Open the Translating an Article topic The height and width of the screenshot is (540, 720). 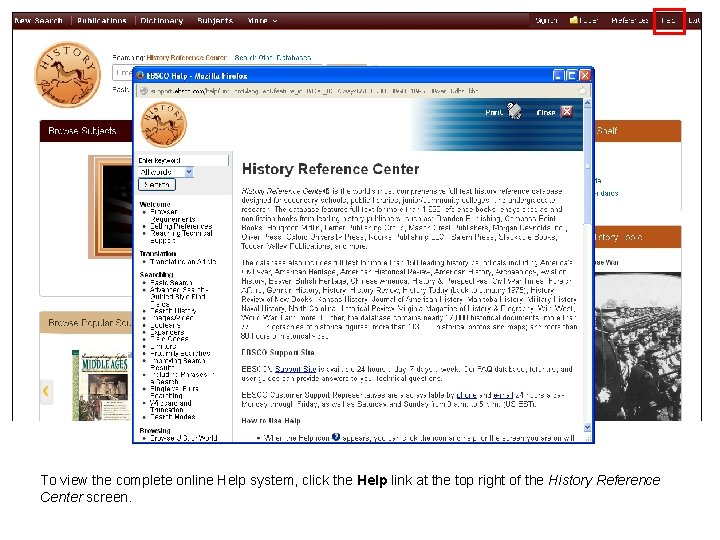(183, 262)
